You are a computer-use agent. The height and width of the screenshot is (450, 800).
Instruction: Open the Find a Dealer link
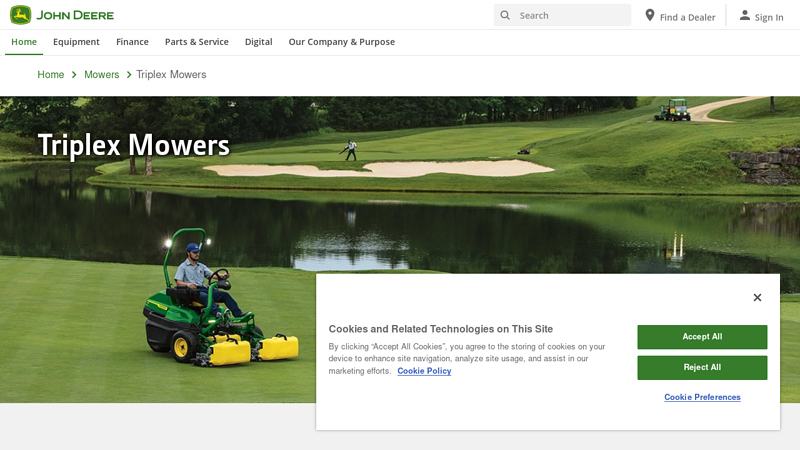point(687,17)
